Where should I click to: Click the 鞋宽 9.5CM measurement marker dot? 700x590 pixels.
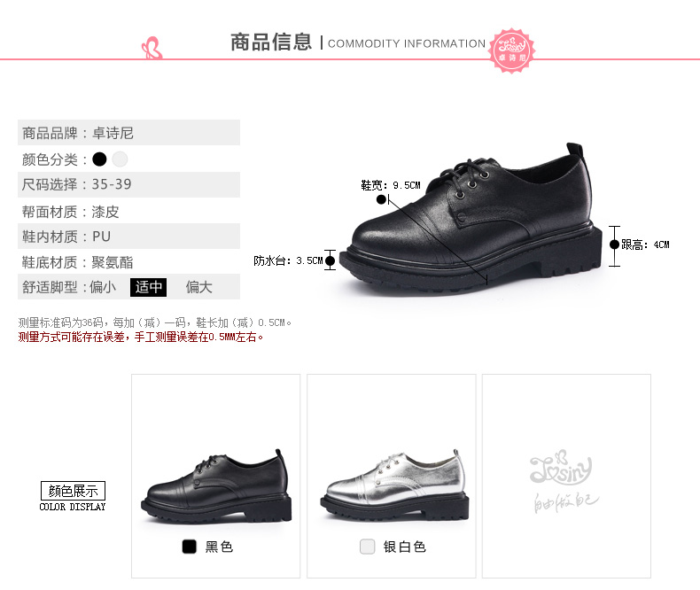click(x=381, y=199)
